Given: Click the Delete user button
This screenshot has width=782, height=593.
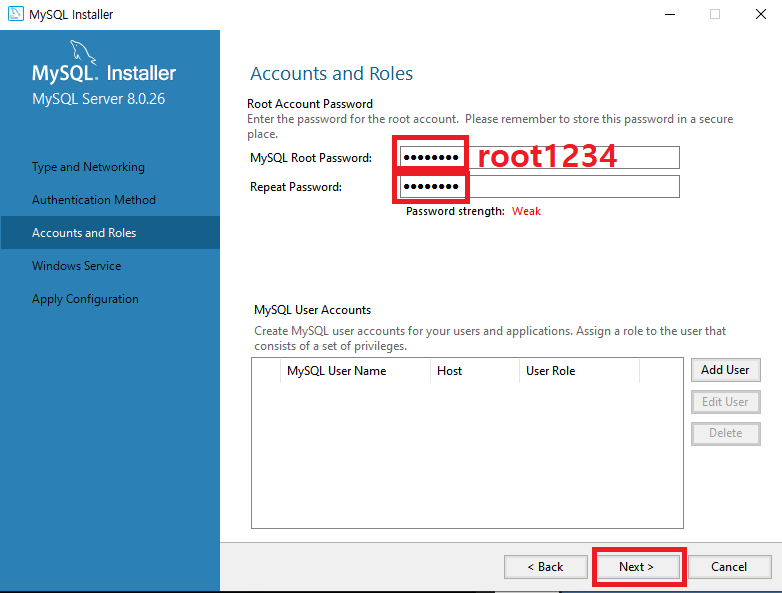Looking at the screenshot, I should [x=725, y=433].
